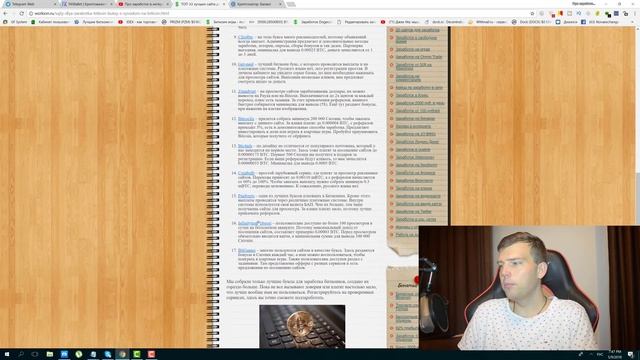640x360 pixels.
Task: Open the site link in list item 13
Action: [x=245, y=146]
